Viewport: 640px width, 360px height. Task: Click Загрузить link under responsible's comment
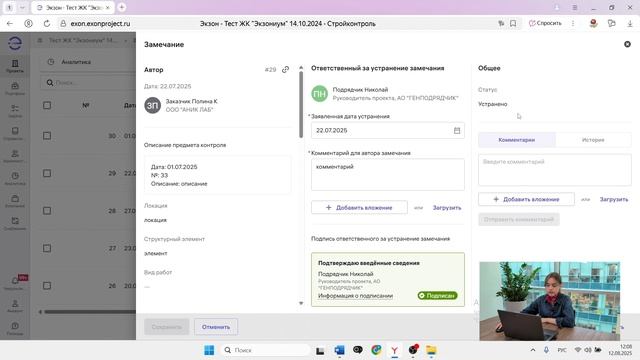tap(447, 207)
